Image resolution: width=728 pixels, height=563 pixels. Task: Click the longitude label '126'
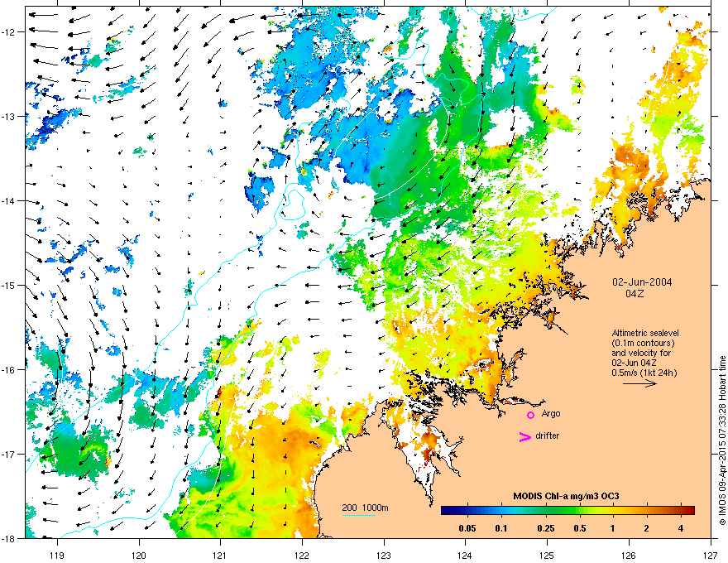point(629,555)
